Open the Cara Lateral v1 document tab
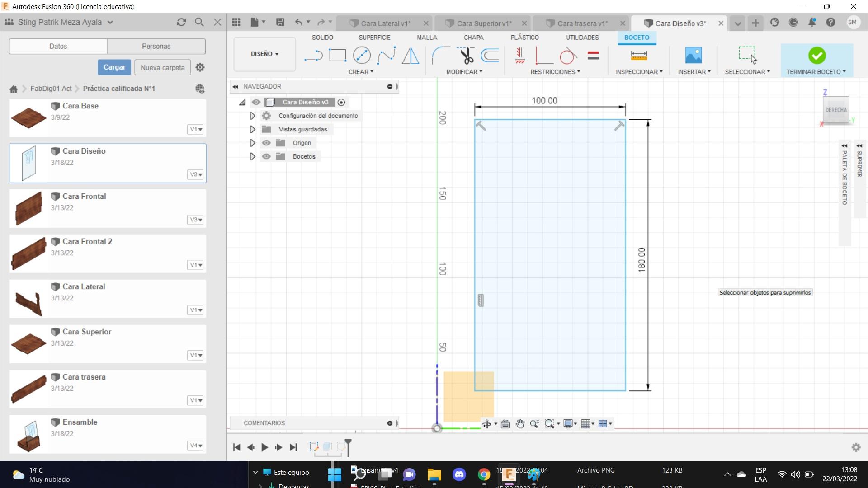The image size is (868, 488). pyautogui.click(x=385, y=23)
